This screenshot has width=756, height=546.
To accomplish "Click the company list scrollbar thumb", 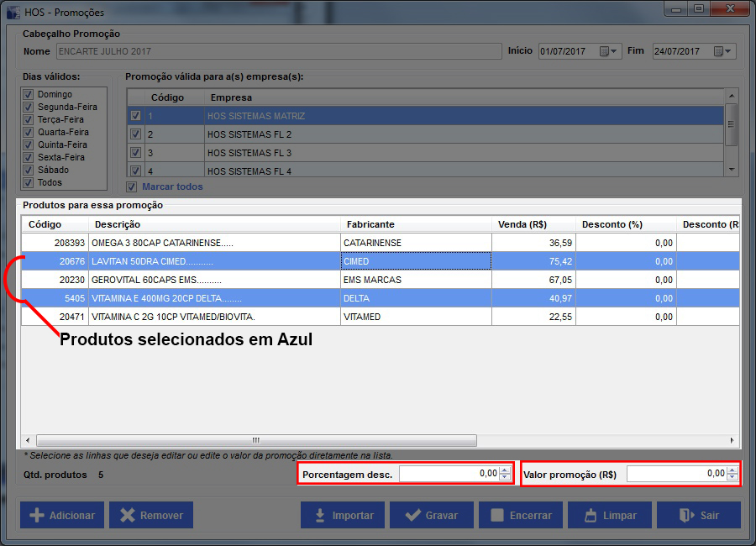I will (x=732, y=124).
